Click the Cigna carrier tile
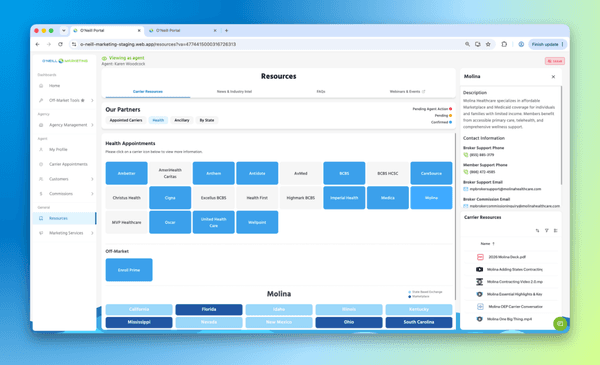 pyautogui.click(x=170, y=198)
